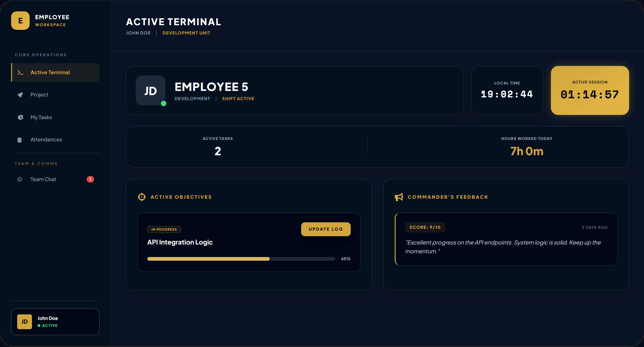Click the Local Time clock display
The height and width of the screenshot is (347, 644).
(x=507, y=94)
